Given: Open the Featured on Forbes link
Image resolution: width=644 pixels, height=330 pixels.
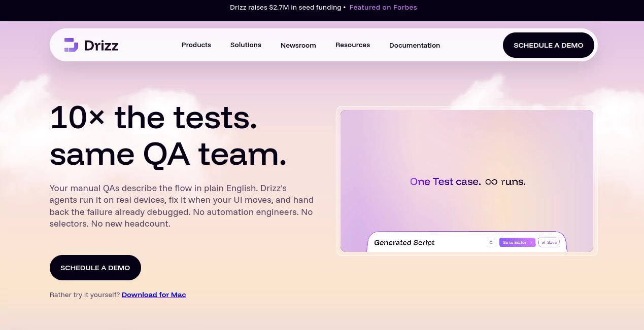Looking at the screenshot, I should 383,8.
